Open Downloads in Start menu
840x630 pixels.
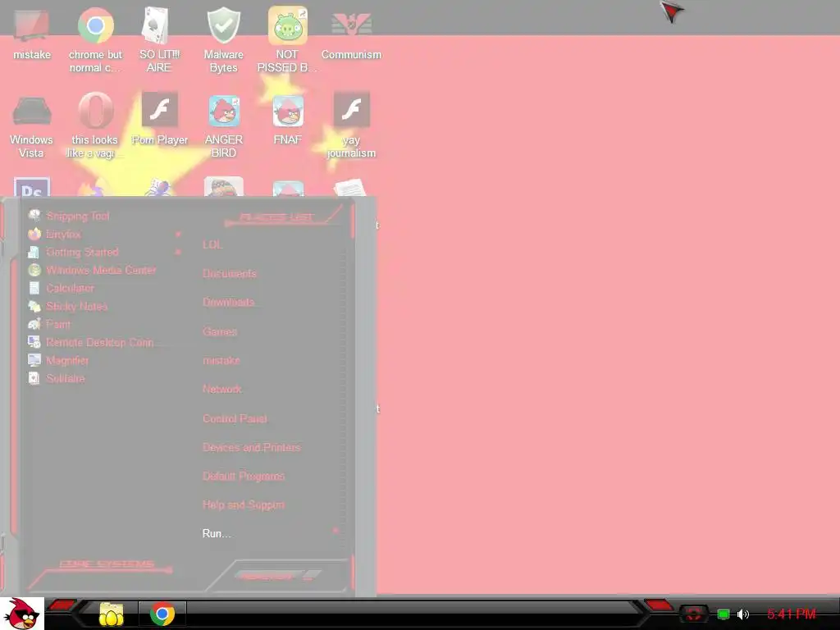[x=229, y=302]
